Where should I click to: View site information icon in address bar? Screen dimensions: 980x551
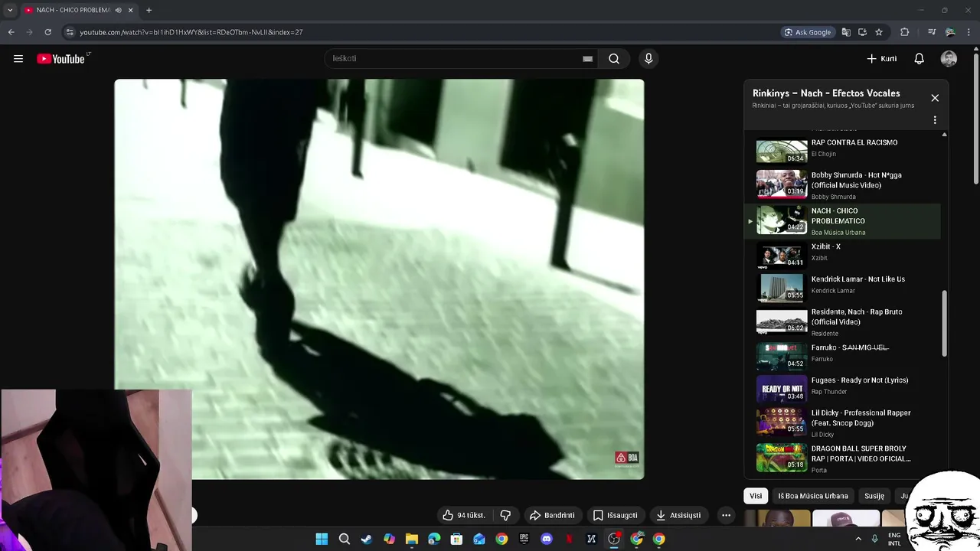pyautogui.click(x=70, y=32)
